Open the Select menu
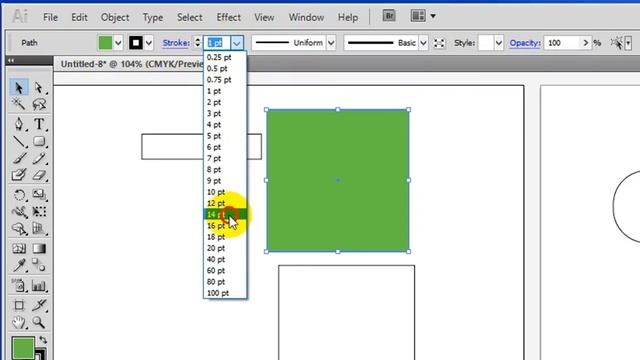The height and width of the screenshot is (360, 640). [189, 17]
